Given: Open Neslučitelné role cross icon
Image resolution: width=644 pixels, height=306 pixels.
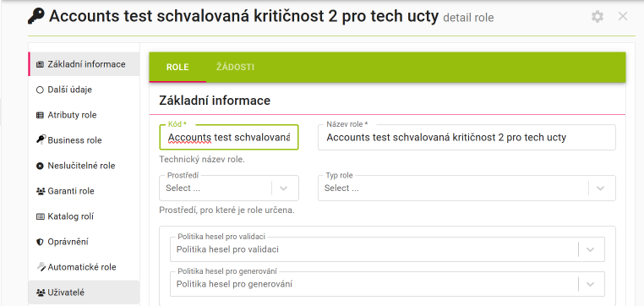Looking at the screenshot, I should [40, 166].
